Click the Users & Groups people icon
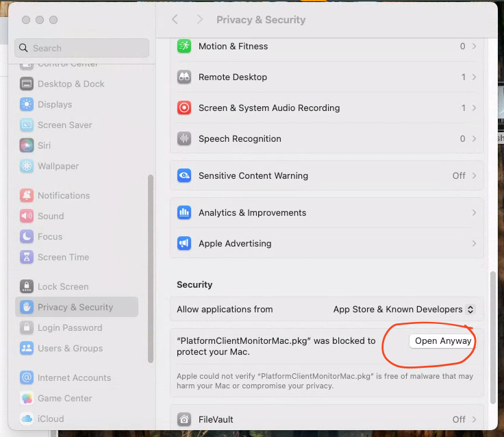 [x=27, y=348]
